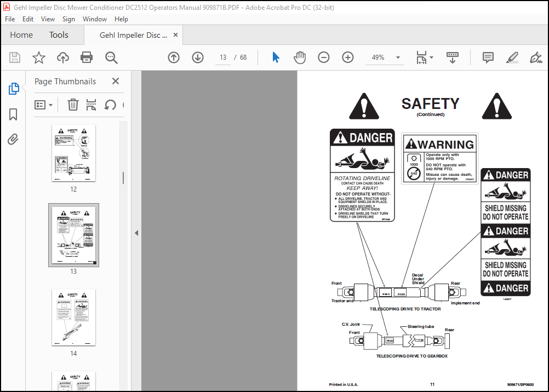The width and height of the screenshot is (549, 392).
Task: Toggle scrolling mode for reading
Action: pos(453,57)
